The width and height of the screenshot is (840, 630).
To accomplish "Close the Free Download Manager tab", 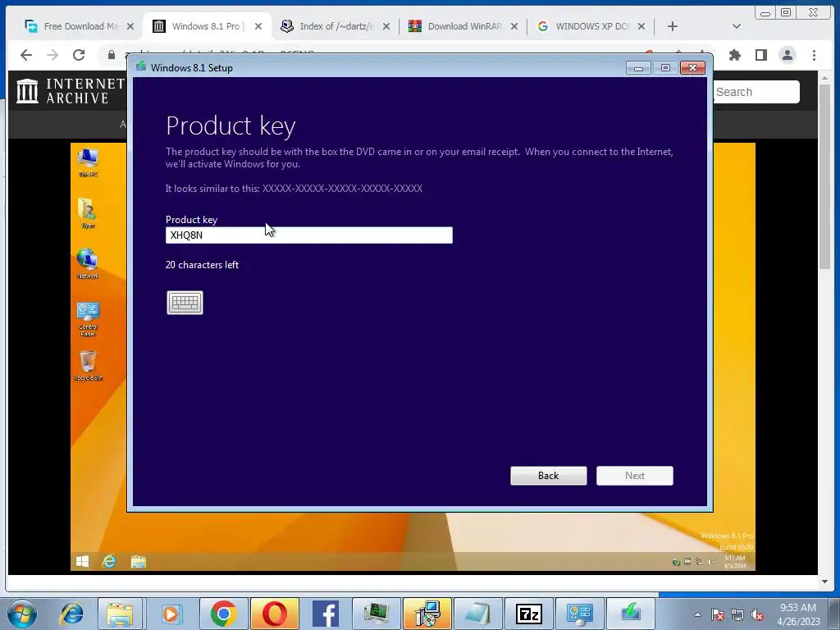I will (x=130, y=26).
